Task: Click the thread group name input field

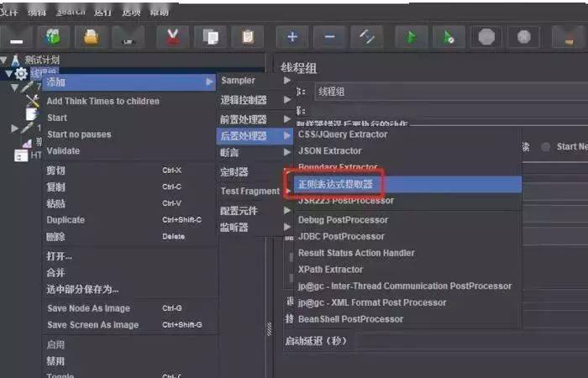Action: pos(452,91)
